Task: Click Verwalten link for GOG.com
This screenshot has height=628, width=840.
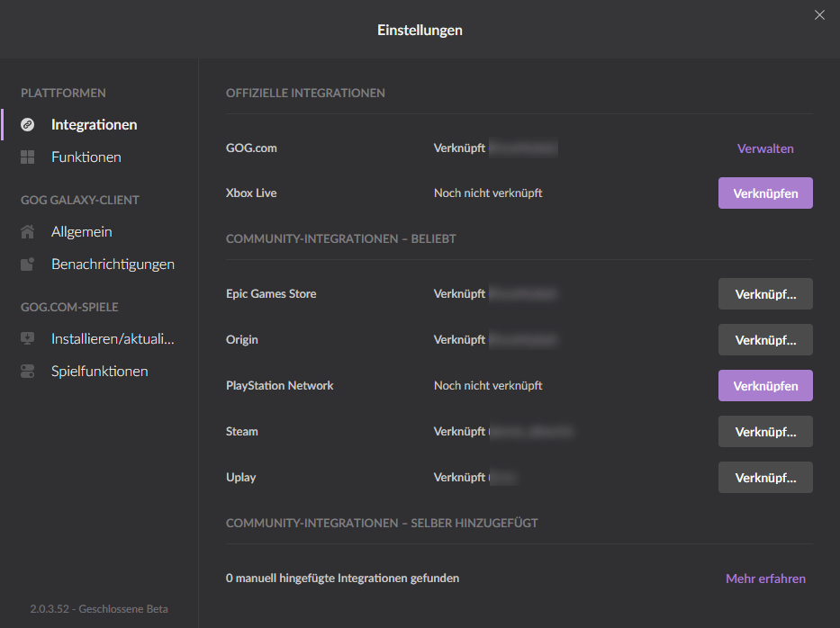Action: [765, 148]
